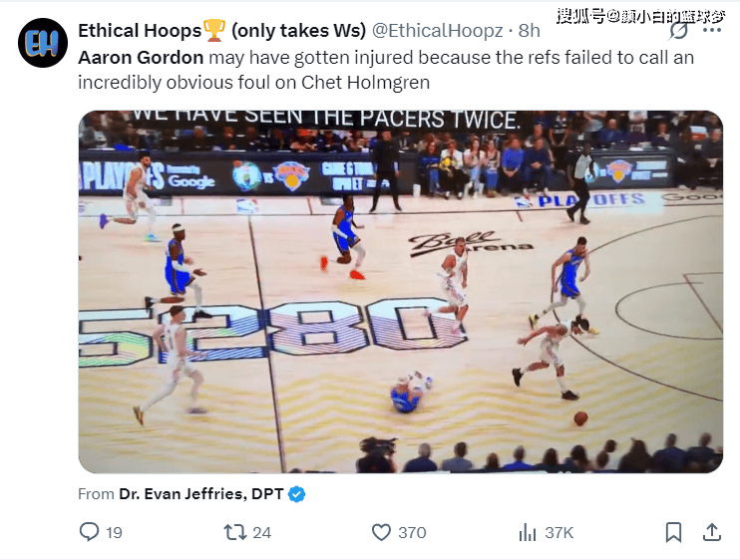Click the Grok slash icon near top right

tap(678, 31)
